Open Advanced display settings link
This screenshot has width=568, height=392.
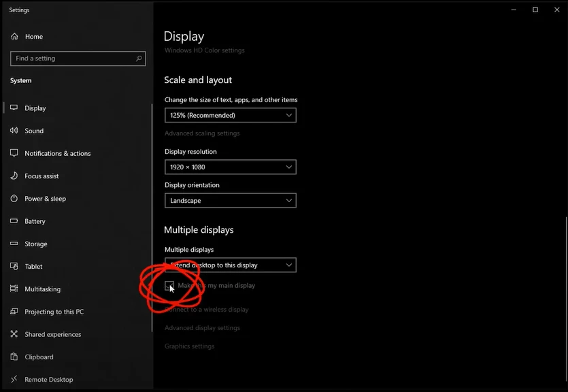[202, 328]
